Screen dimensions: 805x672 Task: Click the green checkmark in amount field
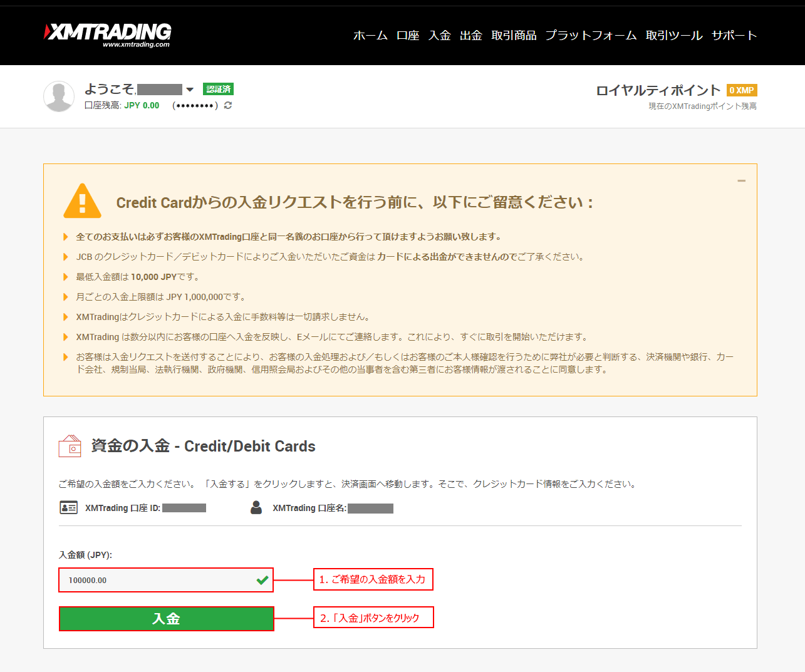(262, 580)
